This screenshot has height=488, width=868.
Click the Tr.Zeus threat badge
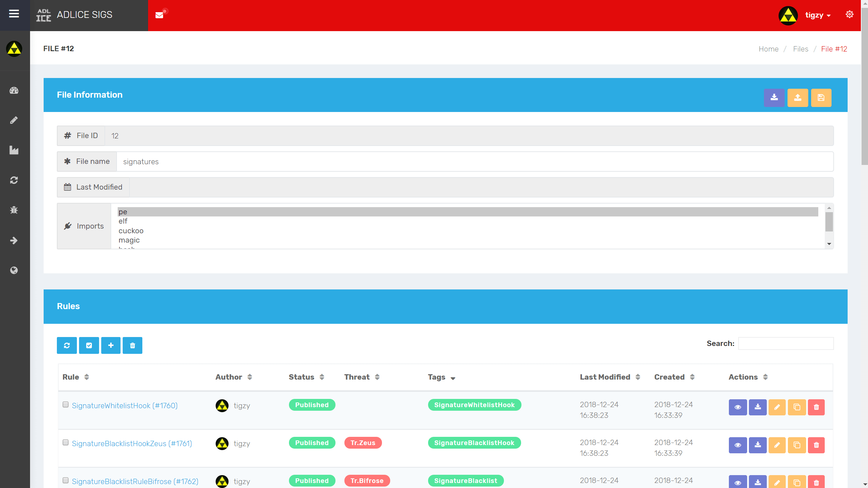tap(363, 443)
